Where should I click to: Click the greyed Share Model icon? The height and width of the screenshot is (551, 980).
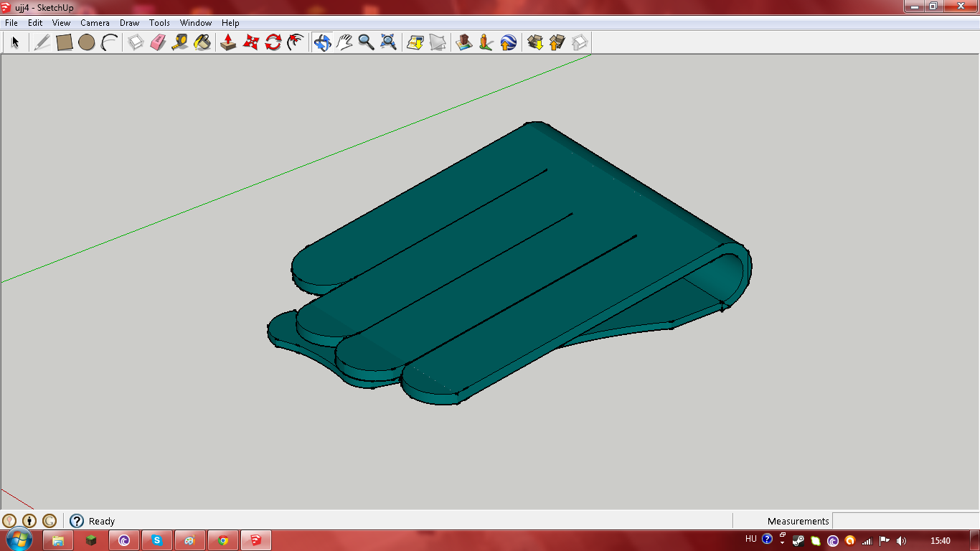[438, 42]
